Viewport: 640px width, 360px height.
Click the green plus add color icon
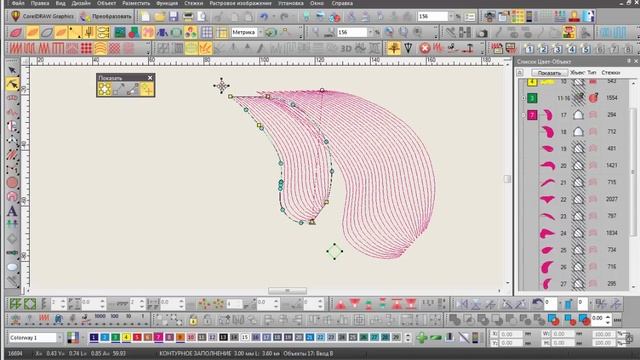422,337
